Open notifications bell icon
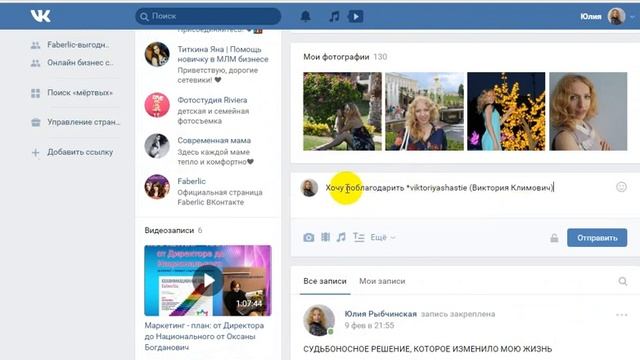Image resolution: width=640 pixels, height=360 pixels. (305, 16)
